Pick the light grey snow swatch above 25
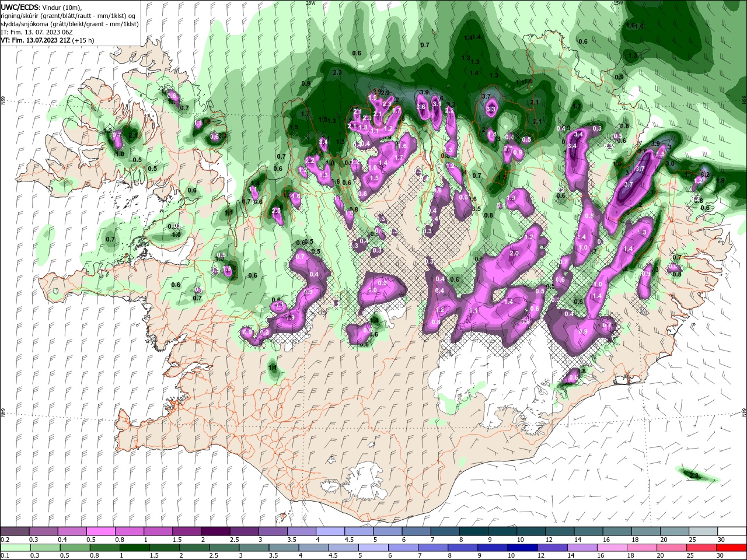This screenshot has height=560, width=747. 703,531
